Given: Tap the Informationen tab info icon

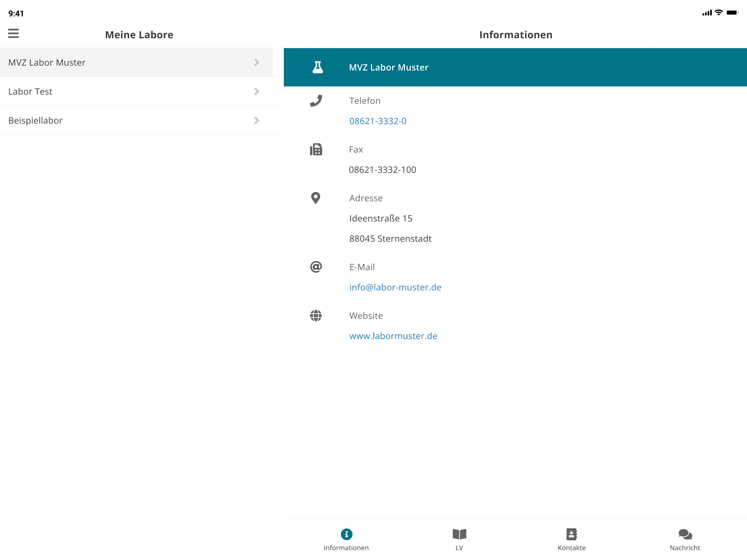Looking at the screenshot, I should point(346,534).
